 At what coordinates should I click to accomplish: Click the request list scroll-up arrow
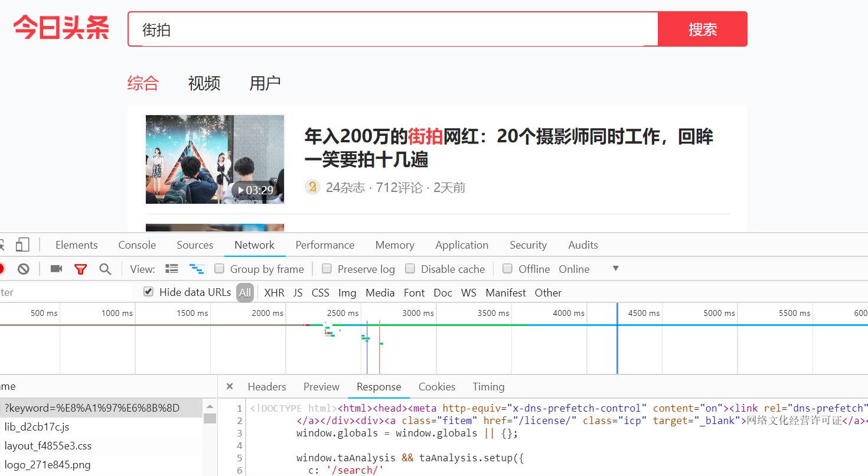point(210,406)
